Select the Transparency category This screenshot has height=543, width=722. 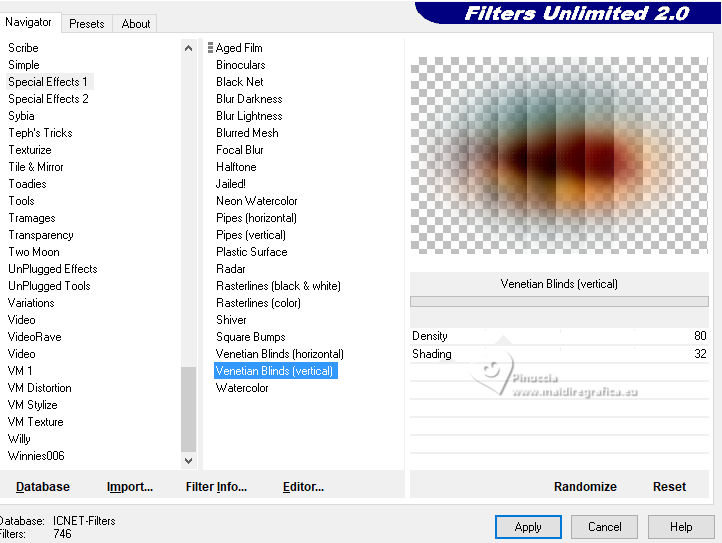41,235
